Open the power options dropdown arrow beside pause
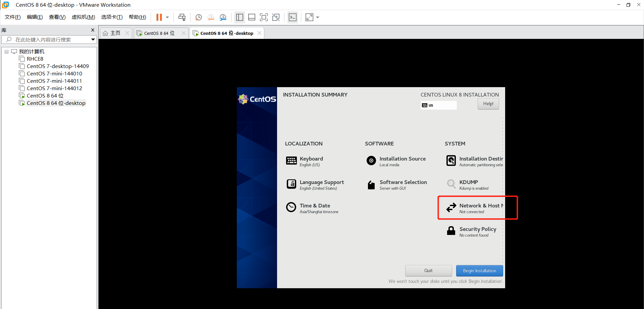644x309 pixels. (x=167, y=17)
